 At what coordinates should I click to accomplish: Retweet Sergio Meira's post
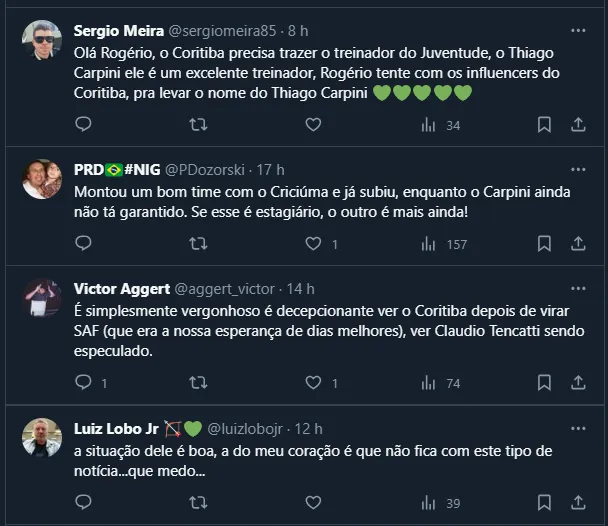198,125
